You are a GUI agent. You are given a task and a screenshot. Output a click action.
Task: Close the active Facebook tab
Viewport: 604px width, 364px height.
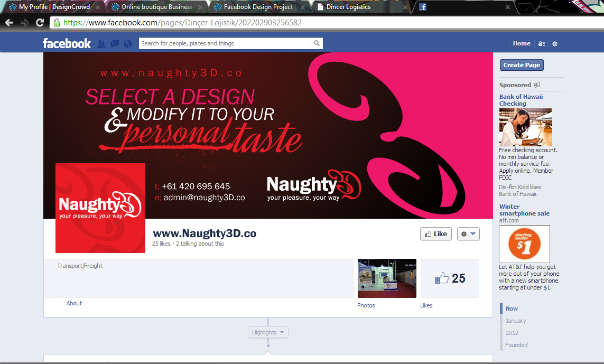click(x=508, y=7)
